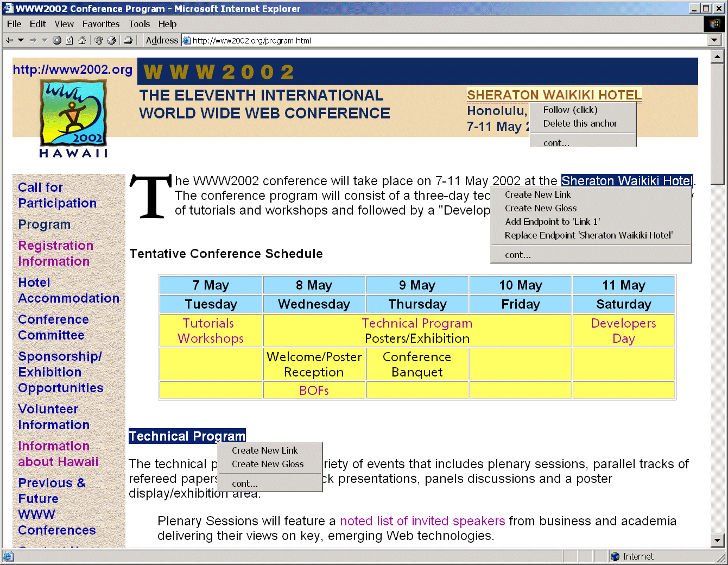Select 'Replace Endpoint Sheraton Waikiki Hotel'
This screenshot has height=565, width=728.
(x=588, y=235)
